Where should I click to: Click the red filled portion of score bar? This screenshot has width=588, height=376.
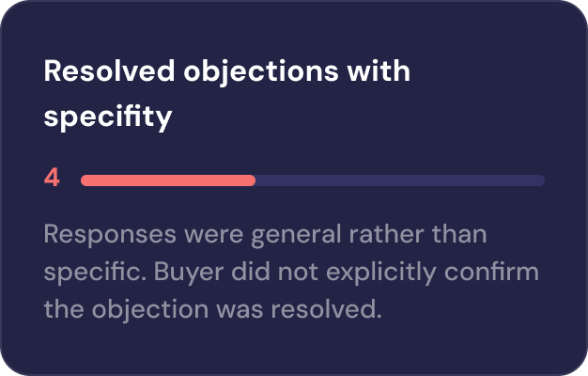pos(167,180)
